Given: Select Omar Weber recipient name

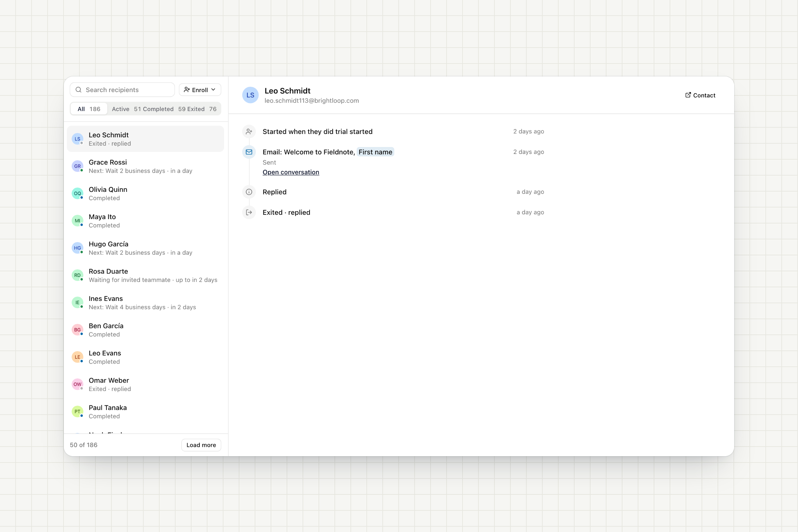Looking at the screenshot, I should click(109, 380).
